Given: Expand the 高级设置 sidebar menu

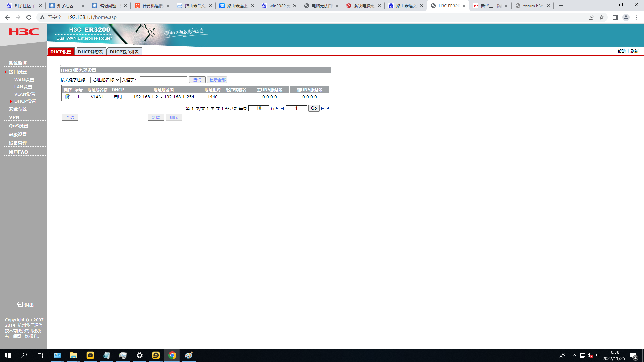Looking at the screenshot, I should [x=18, y=134].
